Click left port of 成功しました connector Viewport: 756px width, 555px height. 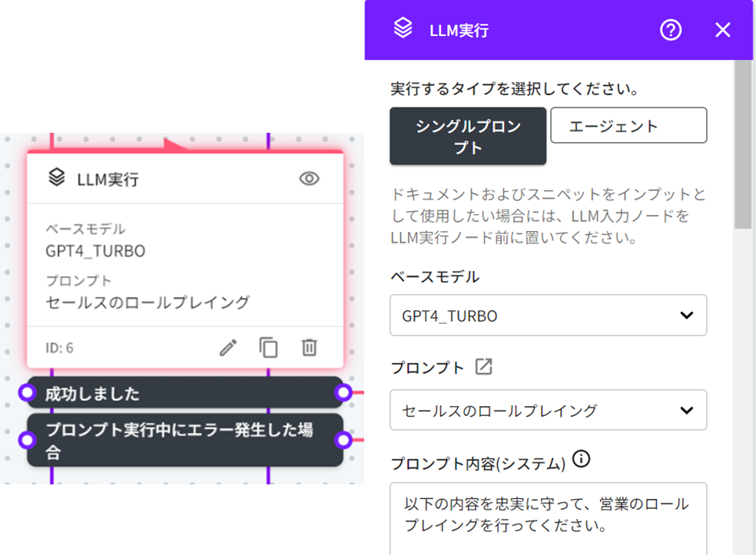[x=28, y=393]
